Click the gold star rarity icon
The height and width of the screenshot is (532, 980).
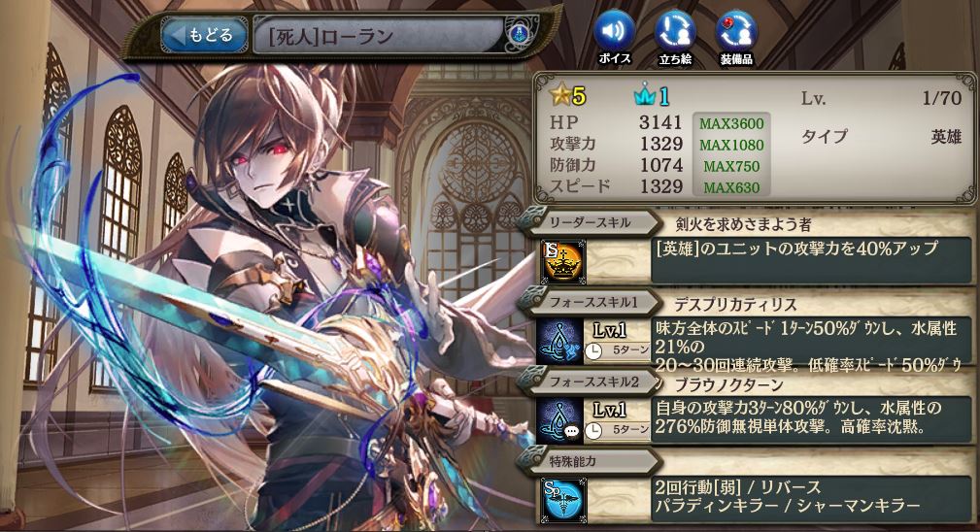[x=560, y=95]
